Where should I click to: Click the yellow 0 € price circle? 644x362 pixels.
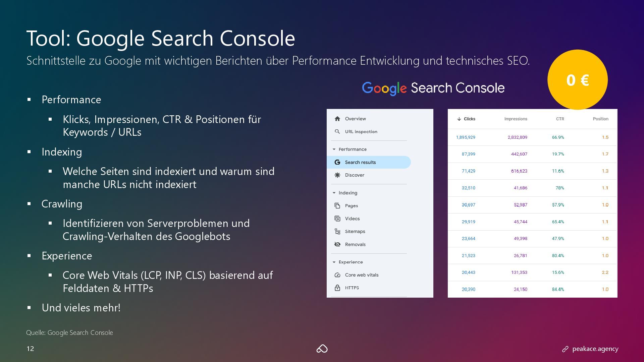577,80
